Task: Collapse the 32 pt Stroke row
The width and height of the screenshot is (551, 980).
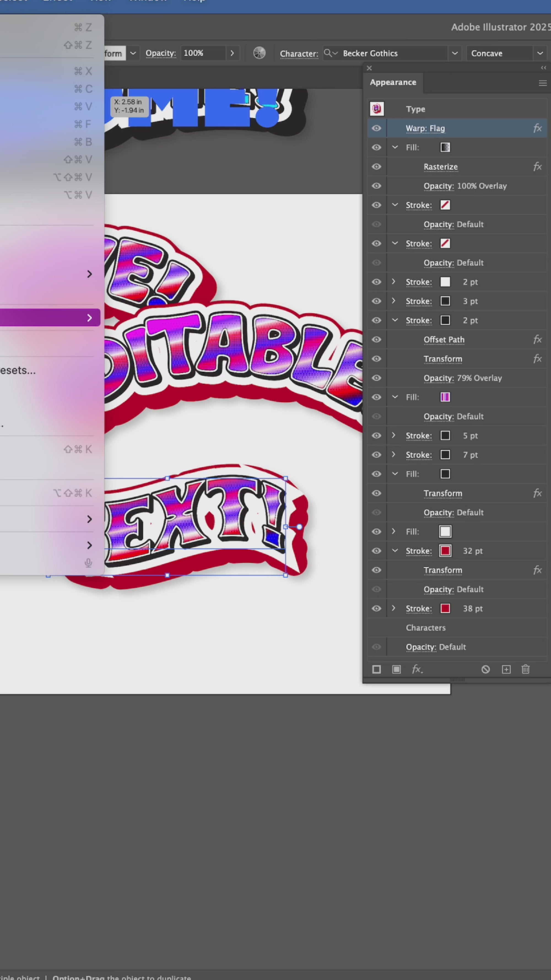Action: point(395,550)
